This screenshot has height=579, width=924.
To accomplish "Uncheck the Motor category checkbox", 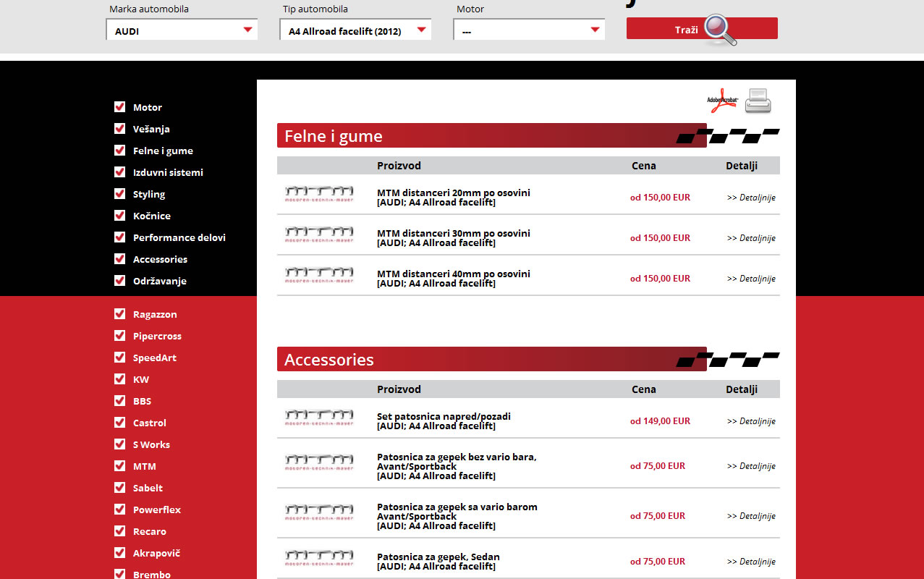I will [120, 107].
